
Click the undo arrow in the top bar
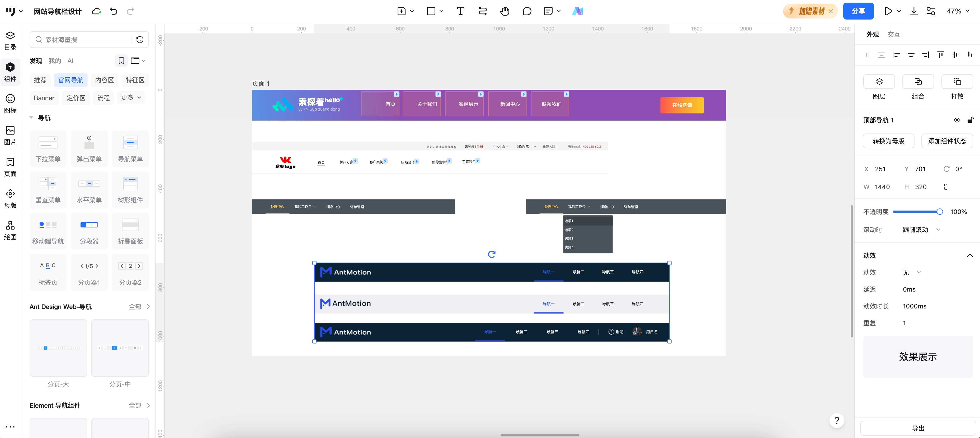(113, 11)
